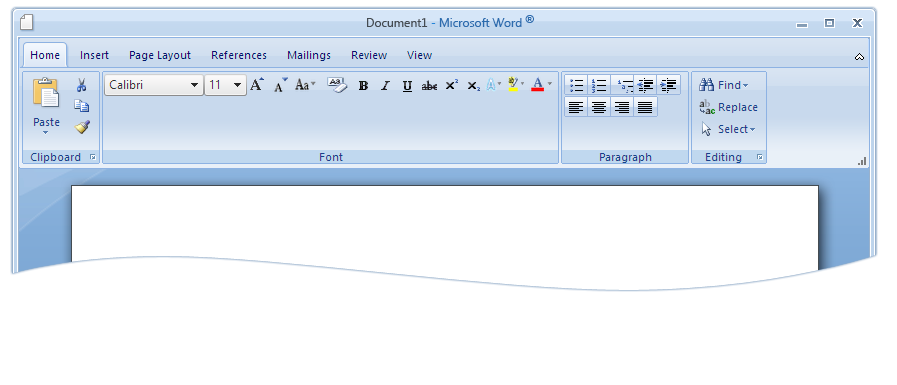The width and height of the screenshot is (897, 385).
Task: Start a numbered list
Action: coord(599,85)
